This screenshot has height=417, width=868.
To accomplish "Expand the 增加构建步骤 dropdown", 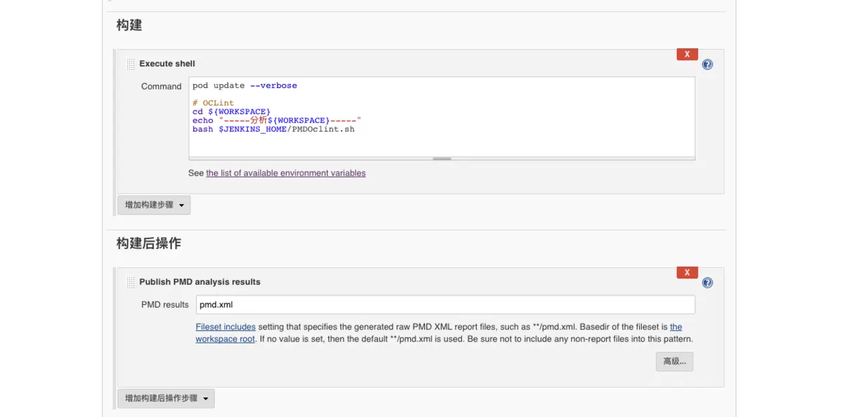I will click(x=154, y=205).
